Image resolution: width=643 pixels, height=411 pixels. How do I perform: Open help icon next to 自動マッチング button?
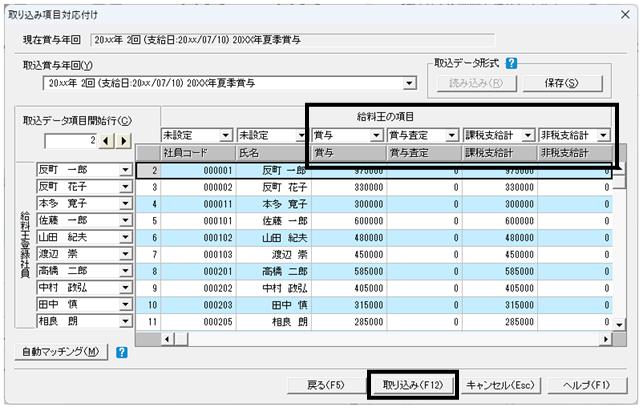(x=122, y=352)
